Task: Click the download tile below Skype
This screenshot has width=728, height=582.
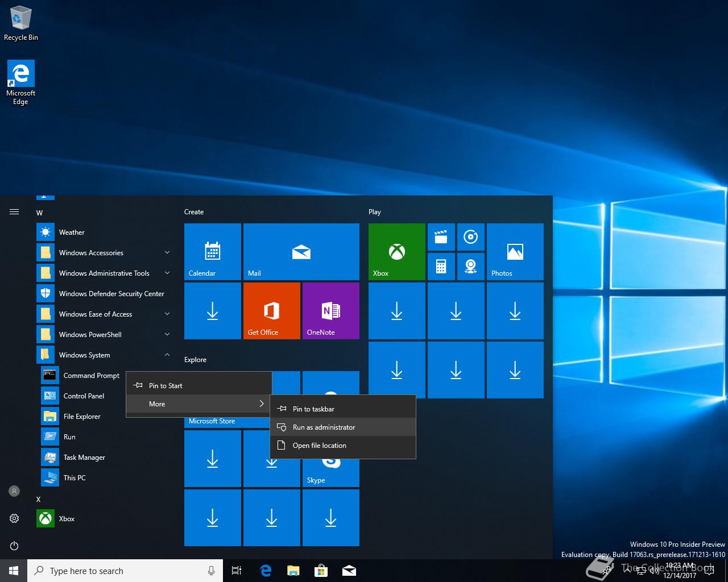Action: coord(331,518)
